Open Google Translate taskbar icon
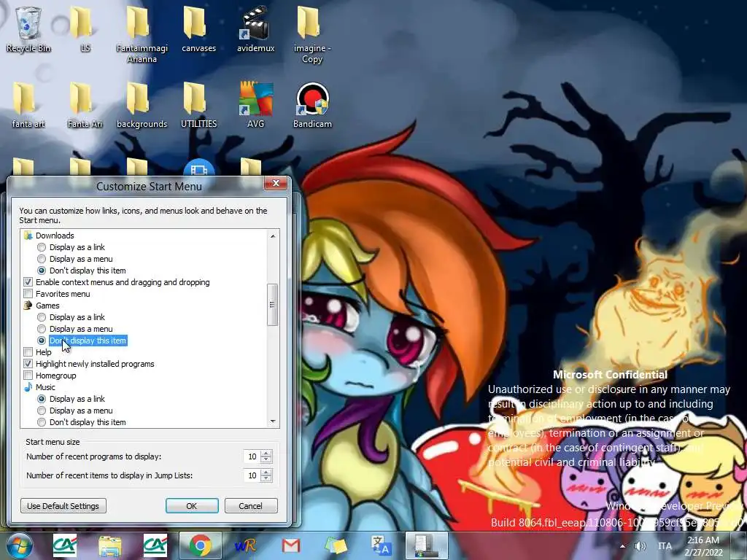Image resolution: width=747 pixels, height=560 pixels. (x=381, y=545)
